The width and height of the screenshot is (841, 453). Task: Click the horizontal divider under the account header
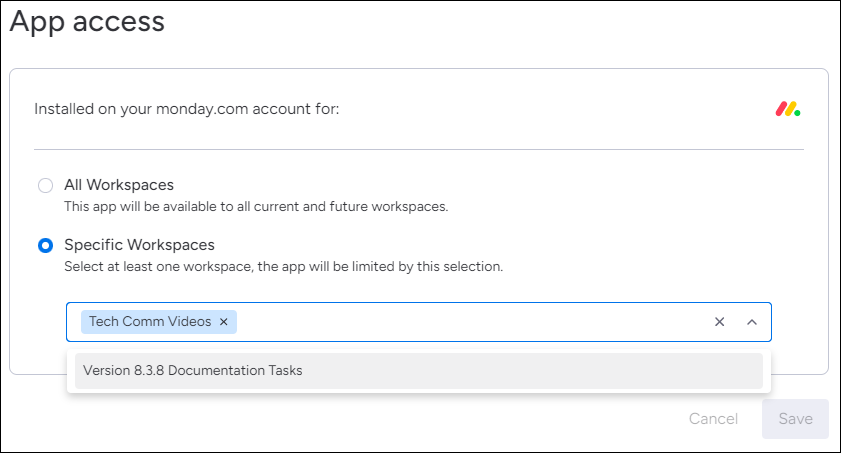coord(419,150)
